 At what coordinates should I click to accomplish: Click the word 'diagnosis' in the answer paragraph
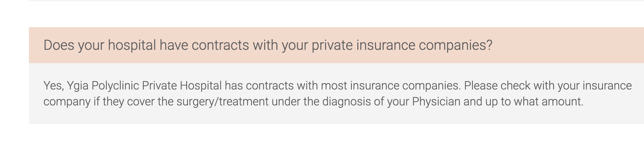tap(346, 102)
